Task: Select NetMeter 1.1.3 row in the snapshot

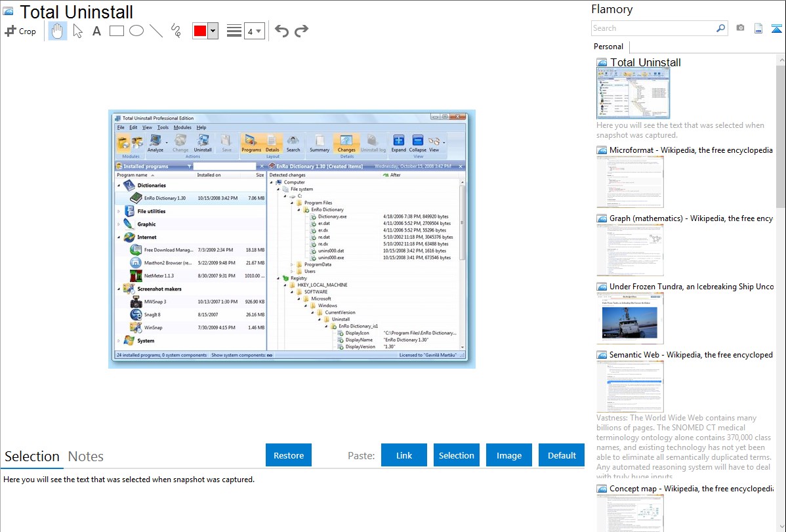Action: click(191, 276)
